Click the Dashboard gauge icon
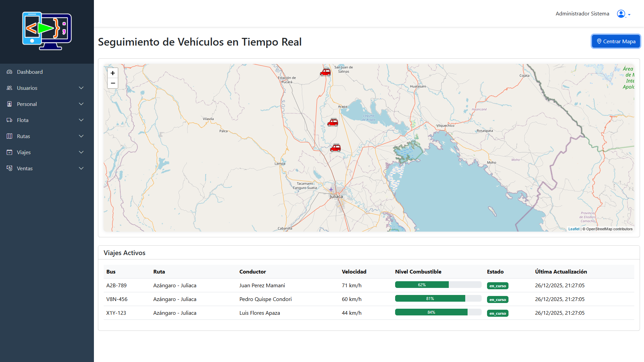 [9, 72]
